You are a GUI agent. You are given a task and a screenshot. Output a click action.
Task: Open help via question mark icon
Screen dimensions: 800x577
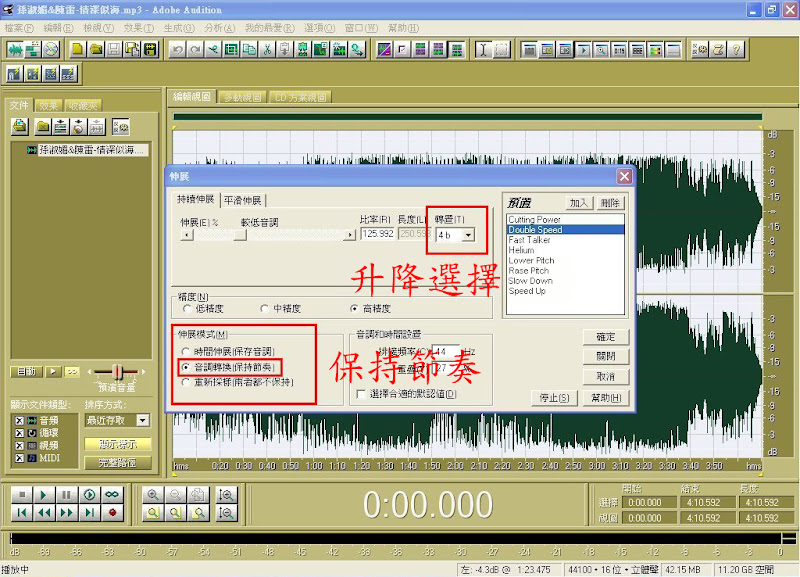[736, 49]
